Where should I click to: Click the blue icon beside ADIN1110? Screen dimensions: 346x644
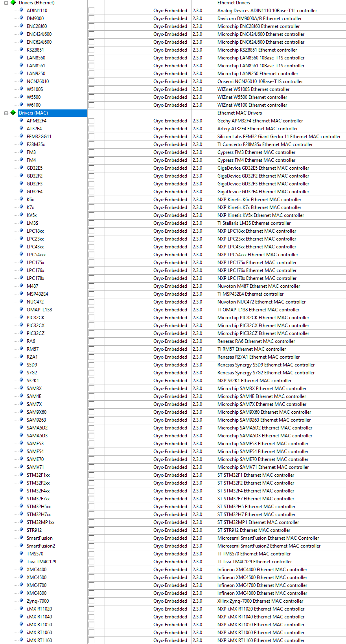(21, 10)
